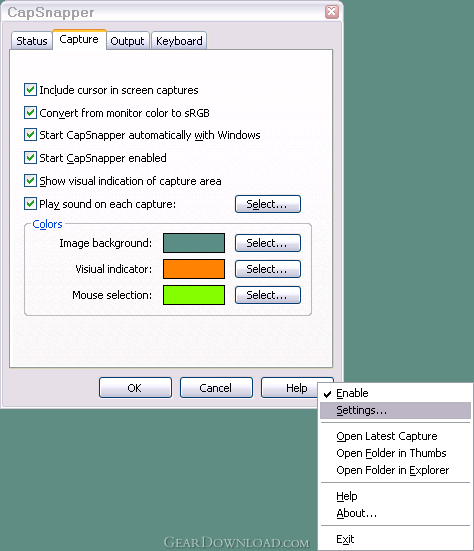Click the Cancel button
Screen dimensions: 474x551
click(216, 388)
